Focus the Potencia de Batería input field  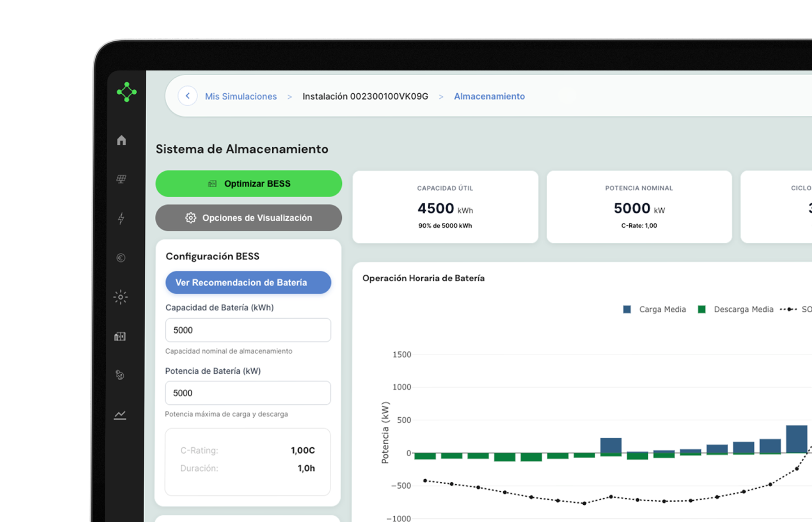(x=248, y=393)
